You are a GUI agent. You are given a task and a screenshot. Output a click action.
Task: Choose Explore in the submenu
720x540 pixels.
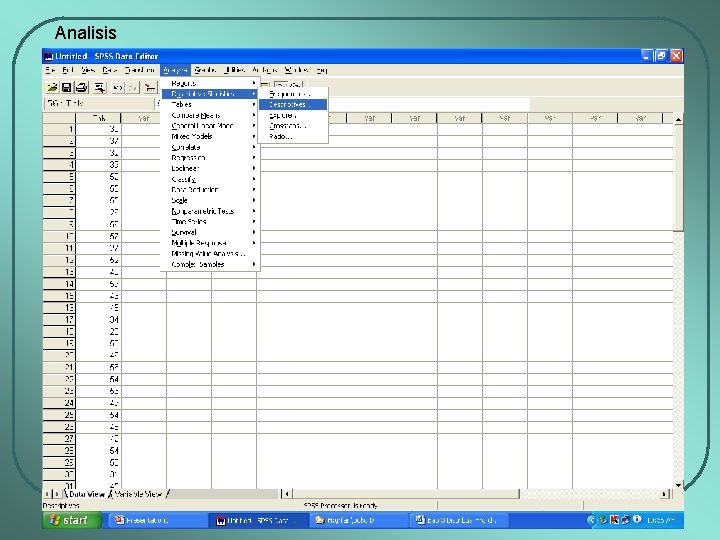coord(293,115)
